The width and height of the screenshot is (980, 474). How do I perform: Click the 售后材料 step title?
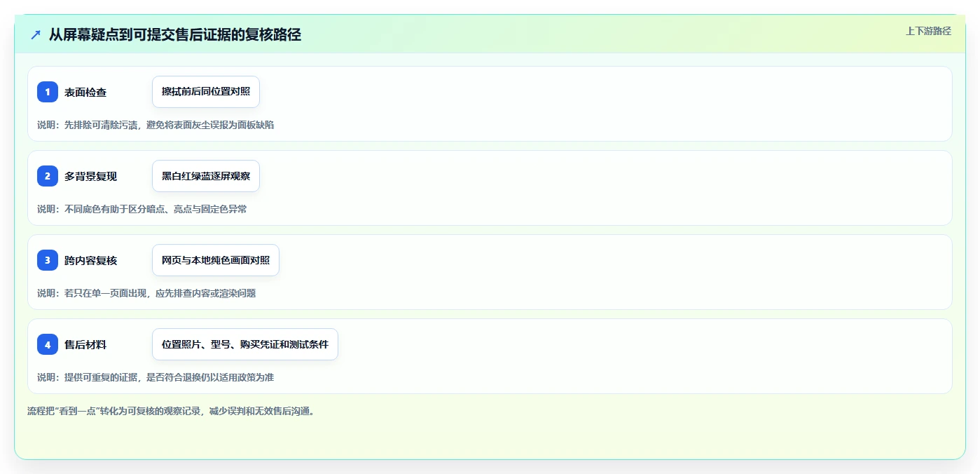[x=85, y=345]
